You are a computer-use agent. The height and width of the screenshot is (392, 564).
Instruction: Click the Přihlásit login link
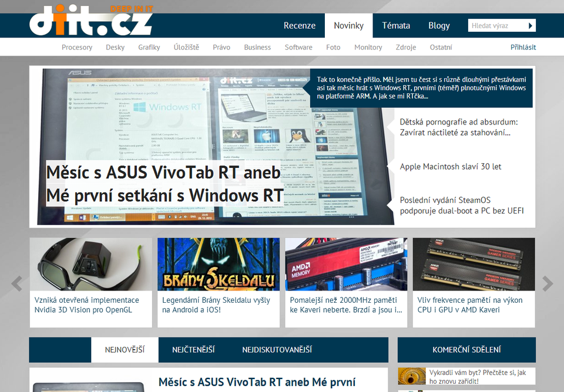[523, 48]
